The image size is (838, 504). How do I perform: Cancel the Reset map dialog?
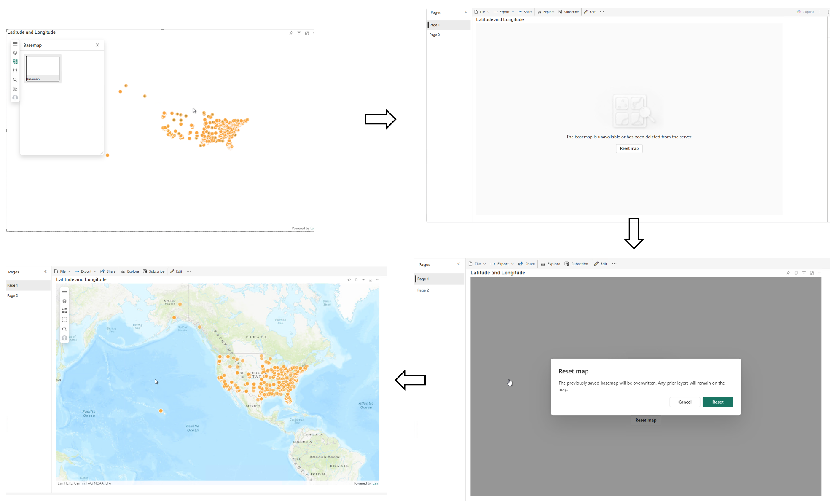coord(685,402)
